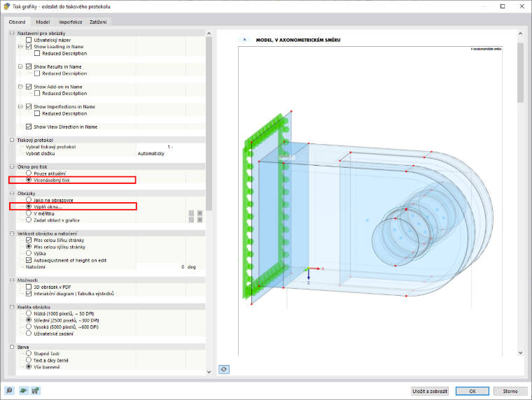This screenshot has height=400, width=532.
Task: Select the Jako na obrazovce option
Action: pos(29,200)
